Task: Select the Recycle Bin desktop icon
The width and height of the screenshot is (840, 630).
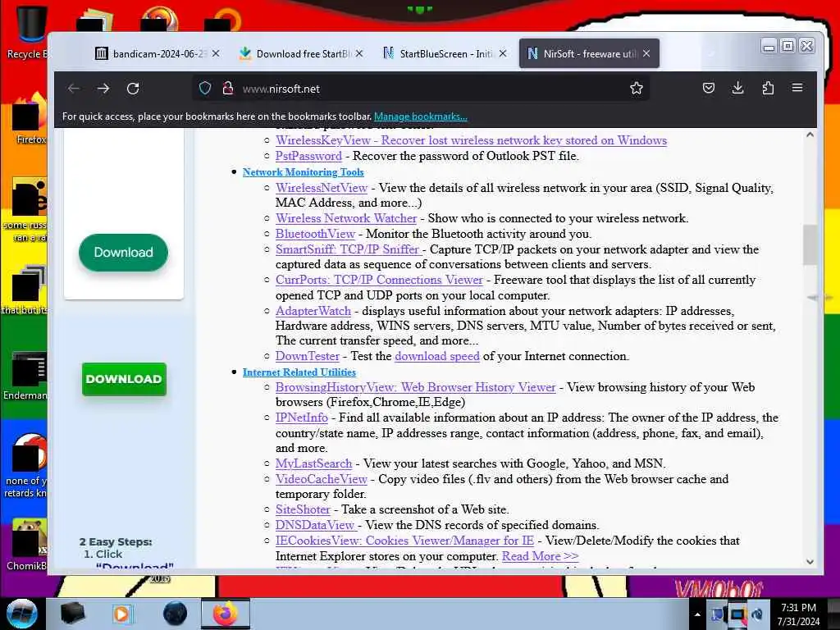Action: pyautogui.click(x=28, y=32)
